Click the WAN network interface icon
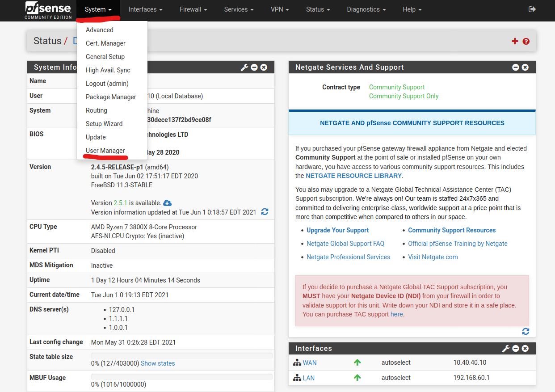Image resolution: width=555 pixels, height=392 pixels. [297, 362]
